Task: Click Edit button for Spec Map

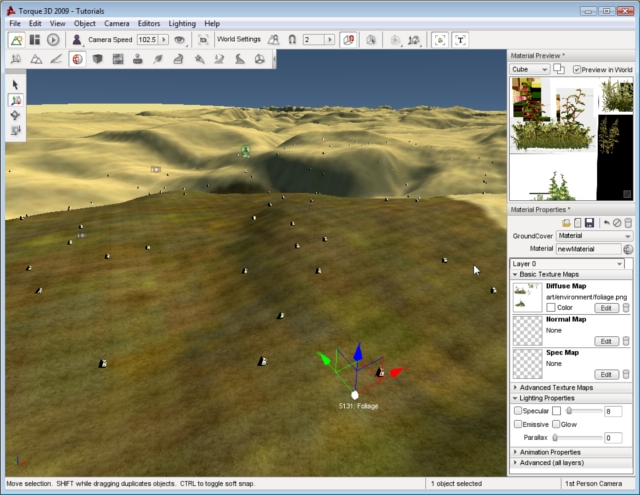Action: click(606, 374)
